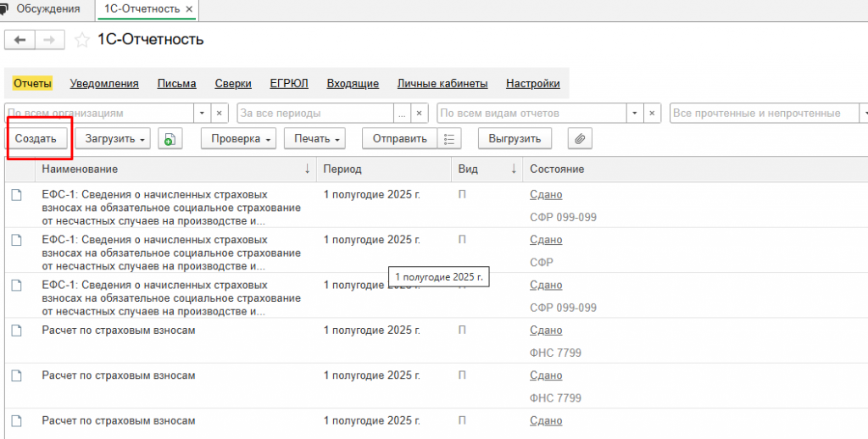Focus the organizations filter field
This screenshot has height=439, width=868.
99,113
